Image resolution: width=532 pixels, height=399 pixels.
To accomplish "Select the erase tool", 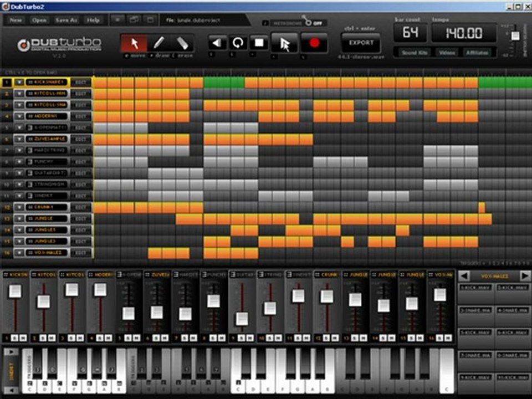I will point(182,43).
